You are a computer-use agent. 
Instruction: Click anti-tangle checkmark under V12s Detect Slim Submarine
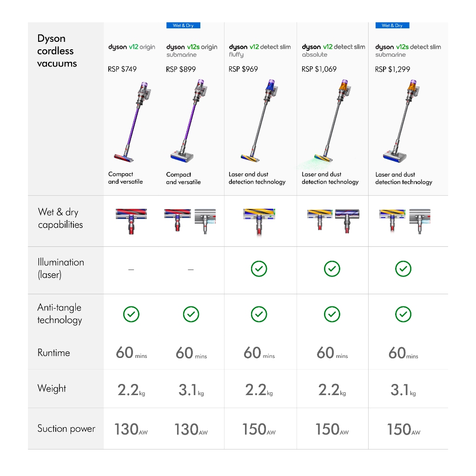403,315
